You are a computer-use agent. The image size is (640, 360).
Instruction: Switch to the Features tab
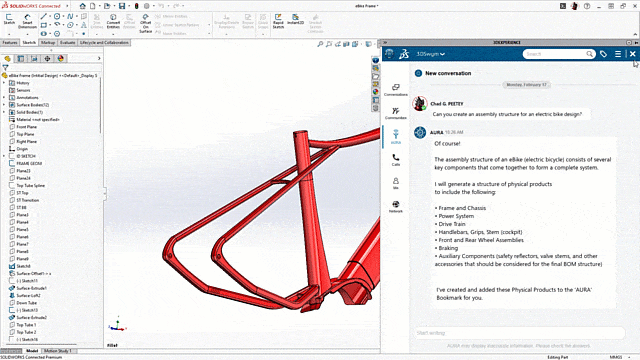click(x=10, y=42)
